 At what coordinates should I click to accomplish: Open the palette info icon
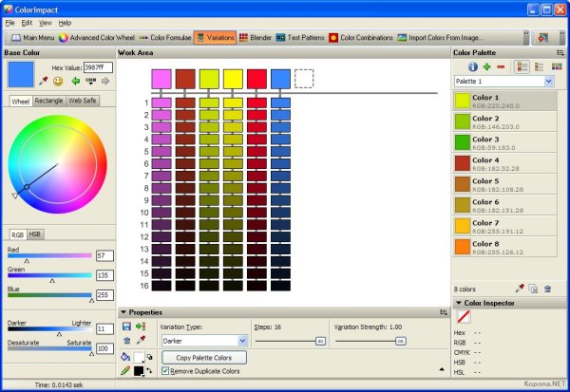click(x=473, y=67)
